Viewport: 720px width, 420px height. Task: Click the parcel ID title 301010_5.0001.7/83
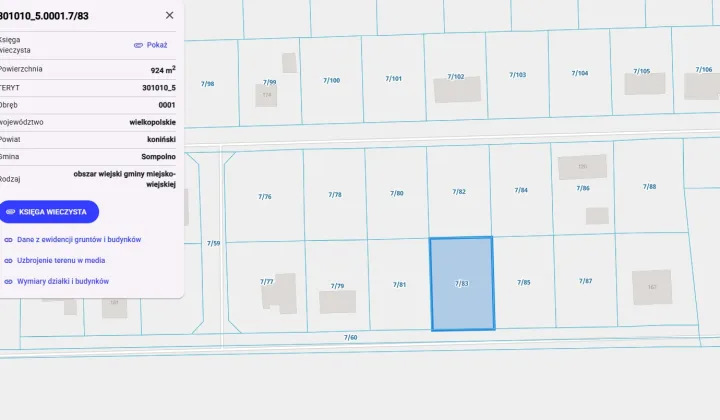click(44, 16)
